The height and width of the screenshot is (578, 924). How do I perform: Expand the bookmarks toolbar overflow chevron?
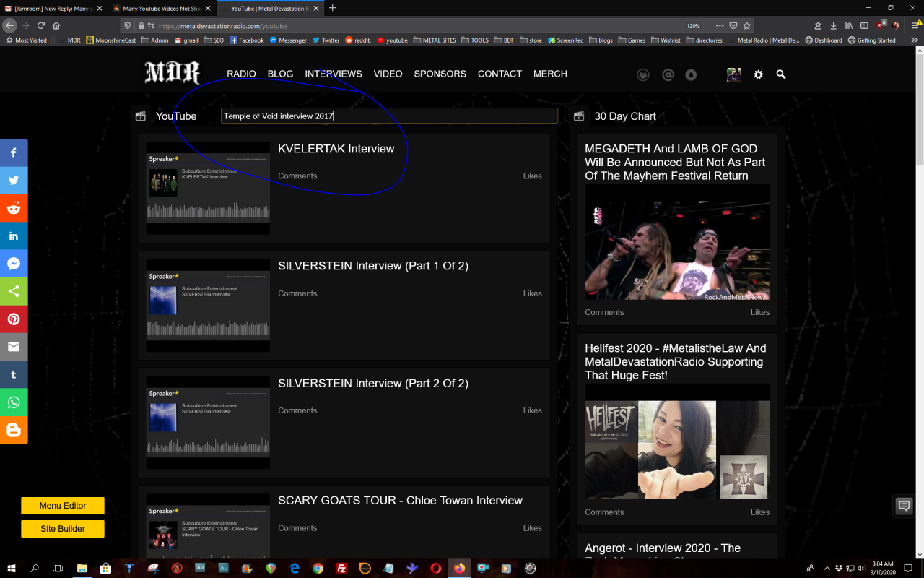click(x=915, y=40)
